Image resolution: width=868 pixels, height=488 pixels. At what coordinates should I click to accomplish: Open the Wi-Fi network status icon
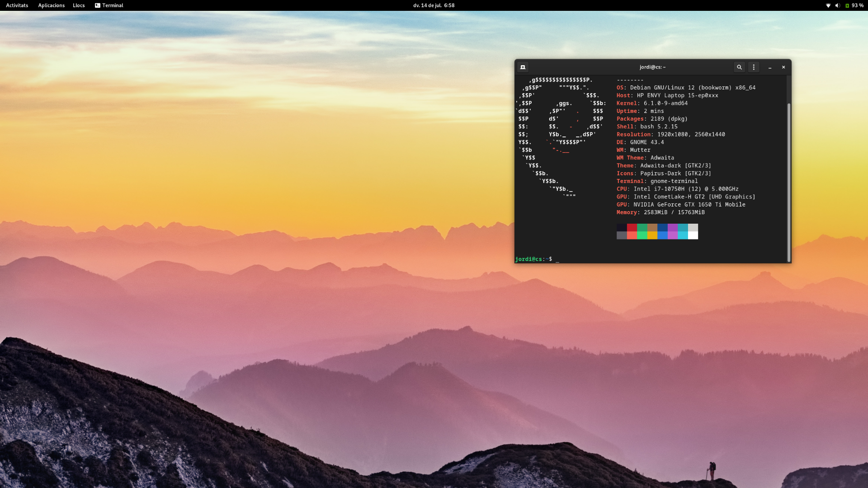click(828, 5)
